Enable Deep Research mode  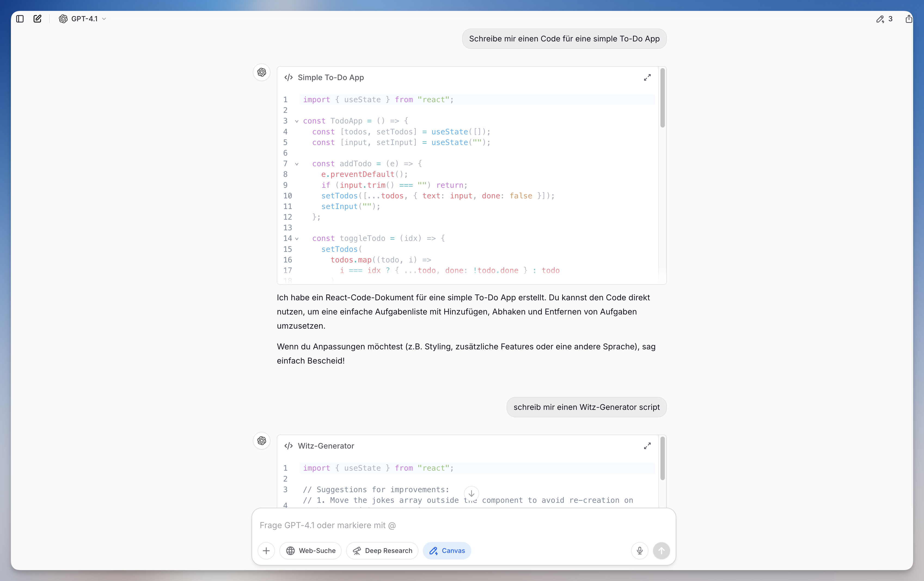(382, 551)
